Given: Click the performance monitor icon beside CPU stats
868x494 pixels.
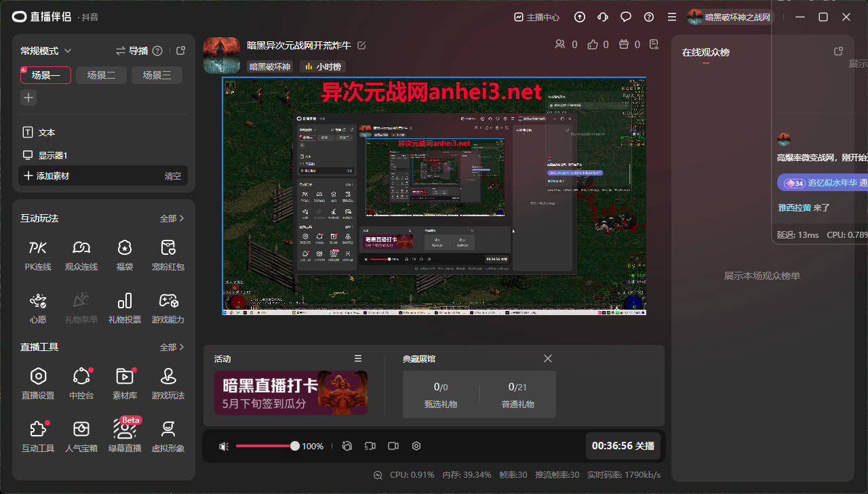Looking at the screenshot, I should pyautogui.click(x=378, y=475).
